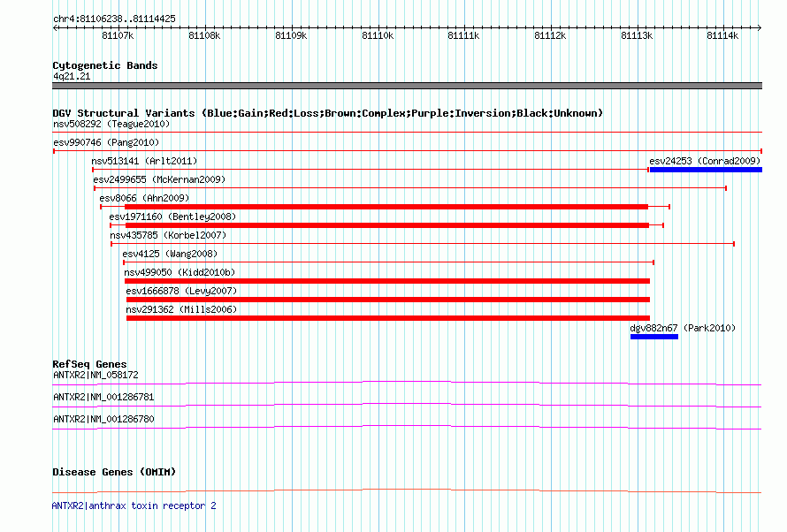Click the 81107k ruler tick label

[118, 35]
